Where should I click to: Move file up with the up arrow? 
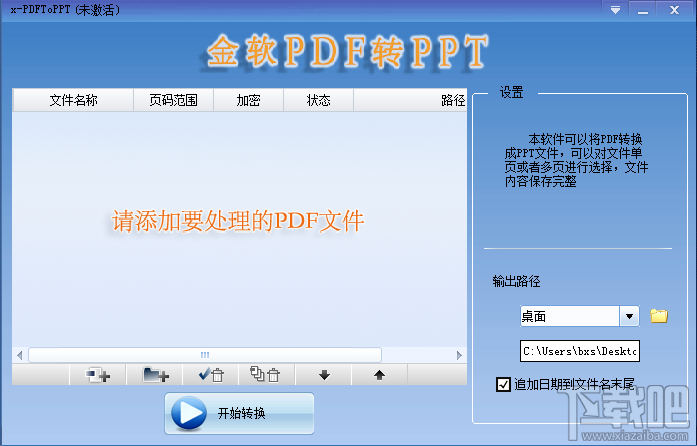click(x=379, y=375)
